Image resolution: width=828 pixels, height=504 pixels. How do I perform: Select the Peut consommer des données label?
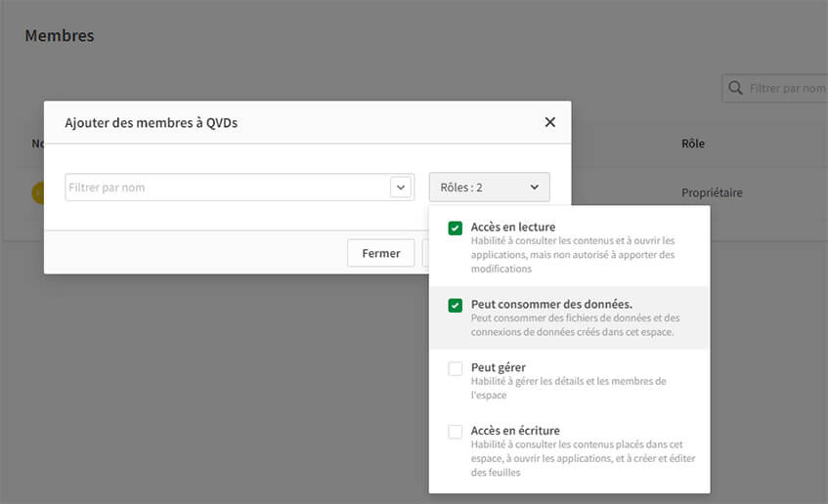(x=551, y=304)
